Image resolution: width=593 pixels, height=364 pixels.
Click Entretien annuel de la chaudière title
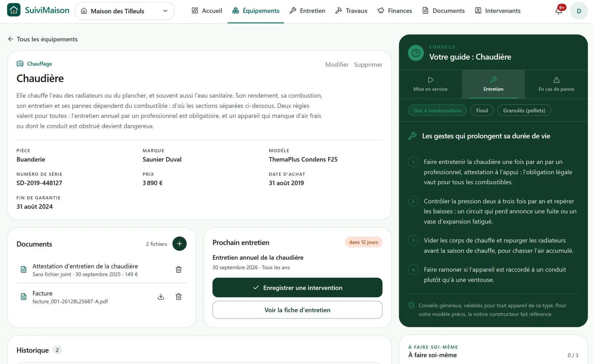[x=258, y=258]
